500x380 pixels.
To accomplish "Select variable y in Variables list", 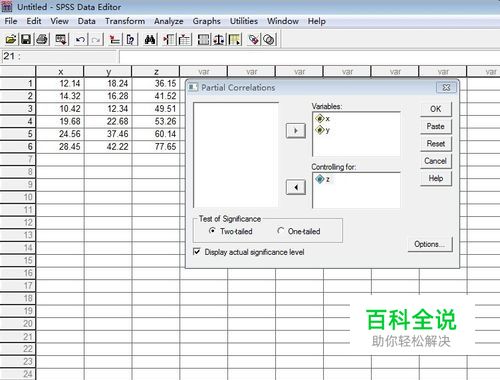I will tap(322, 130).
